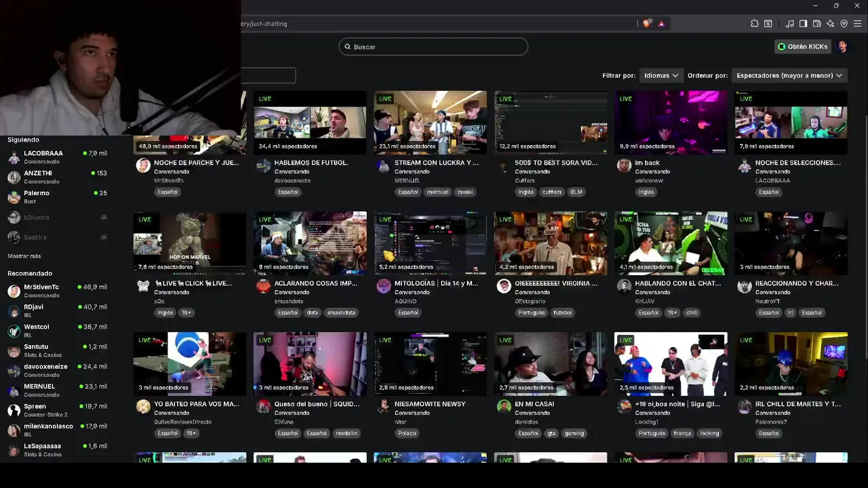This screenshot has width=868, height=488.
Task: Open Palermo channel playing Rust in sidebar
Action: (58, 197)
